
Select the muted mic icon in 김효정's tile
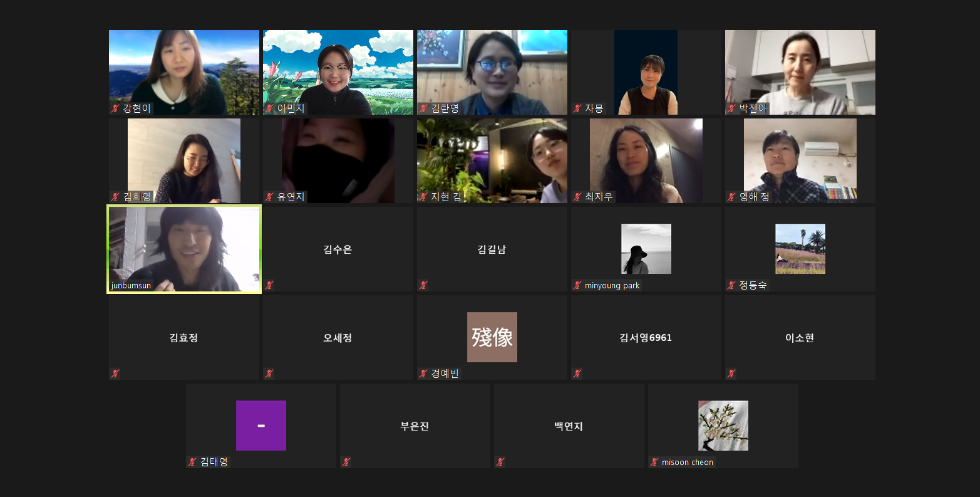(x=115, y=374)
